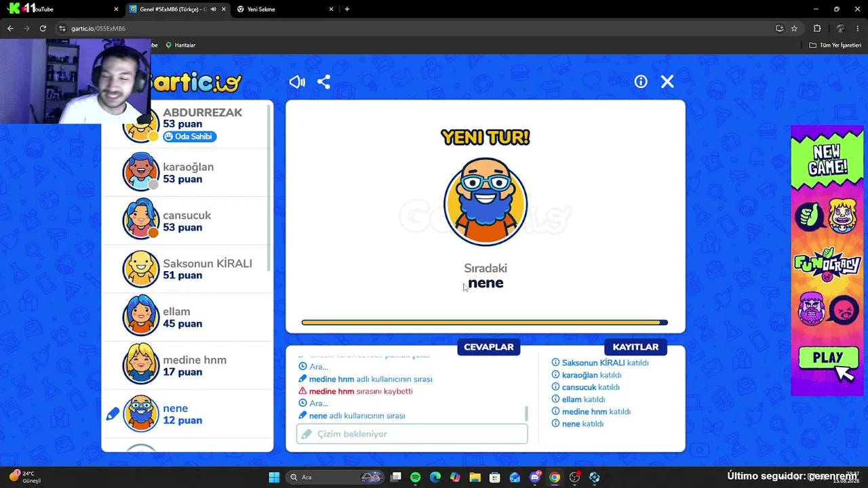
Task: Select medine hnm's avatar
Action: (x=141, y=365)
